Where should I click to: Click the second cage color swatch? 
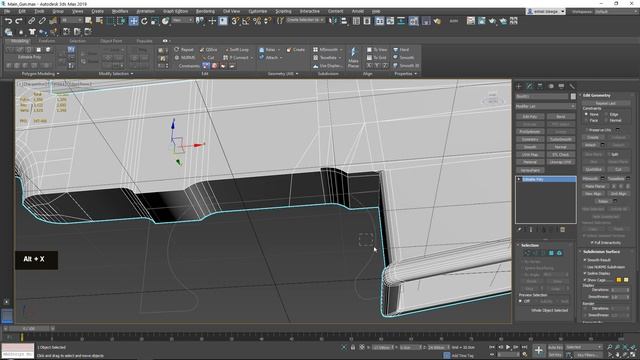pyautogui.click(x=626, y=280)
